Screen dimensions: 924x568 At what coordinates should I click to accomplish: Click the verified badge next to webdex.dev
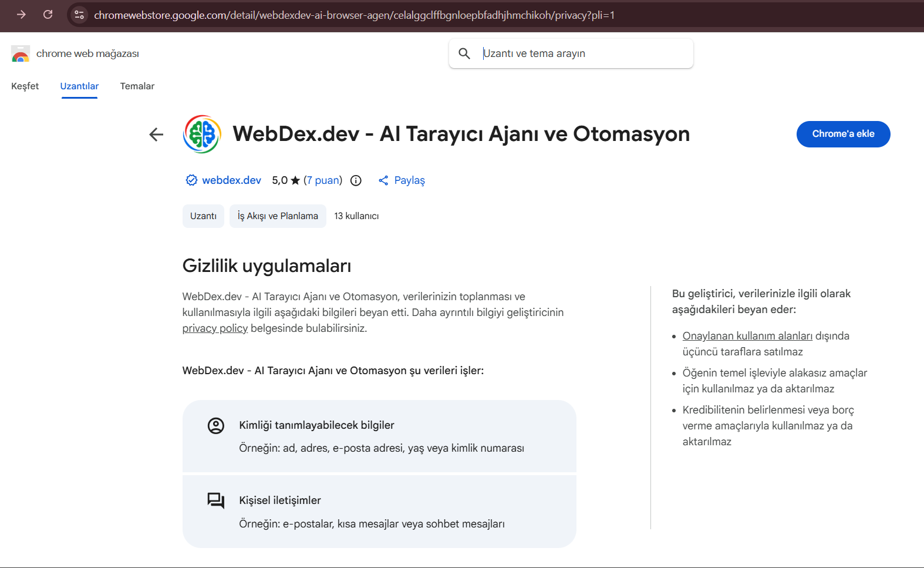click(x=191, y=180)
